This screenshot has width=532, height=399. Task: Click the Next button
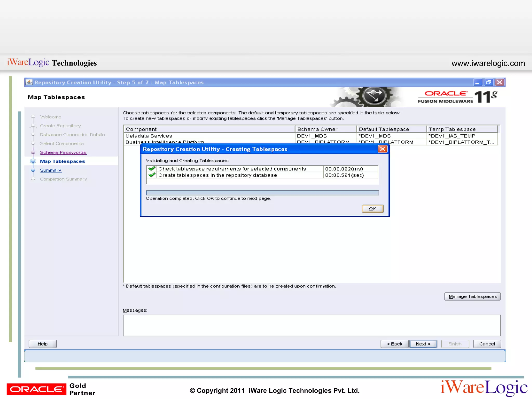tap(423, 344)
